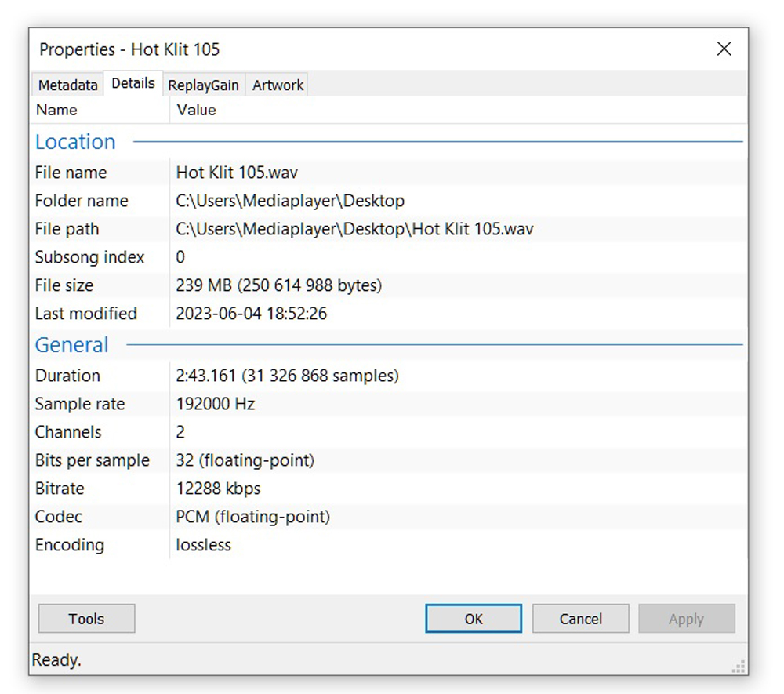
Task: Switch to the Metadata tab
Action: (68, 85)
